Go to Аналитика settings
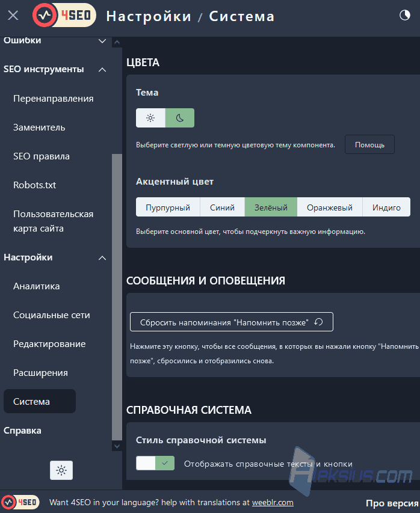 pyautogui.click(x=36, y=286)
